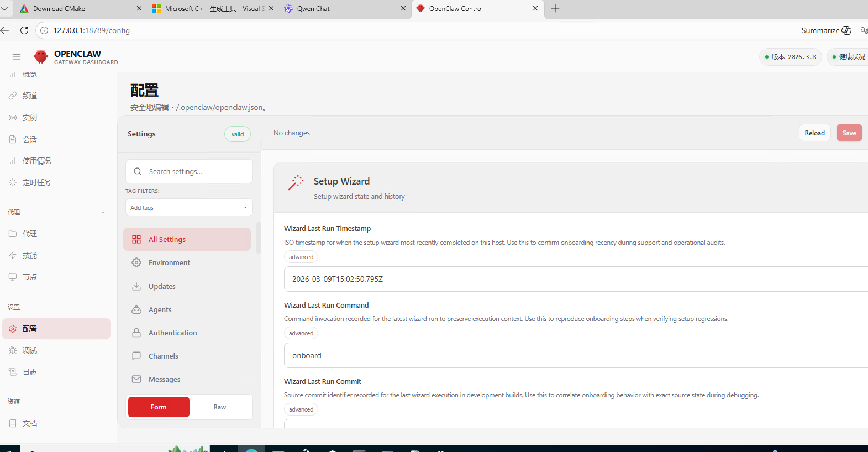Image resolution: width=868 pixels, height=452 pixels.
Task: Select Authentication settings category
Action: tap(172, 333)
